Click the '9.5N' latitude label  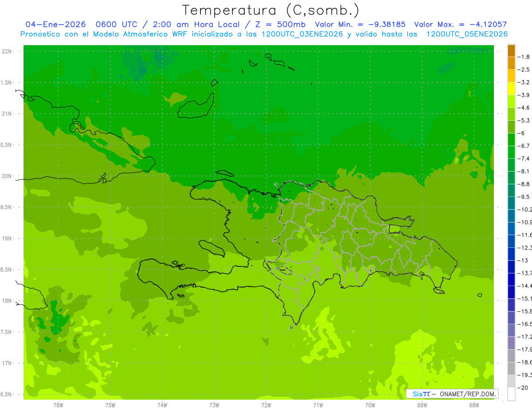pos(7,207)
